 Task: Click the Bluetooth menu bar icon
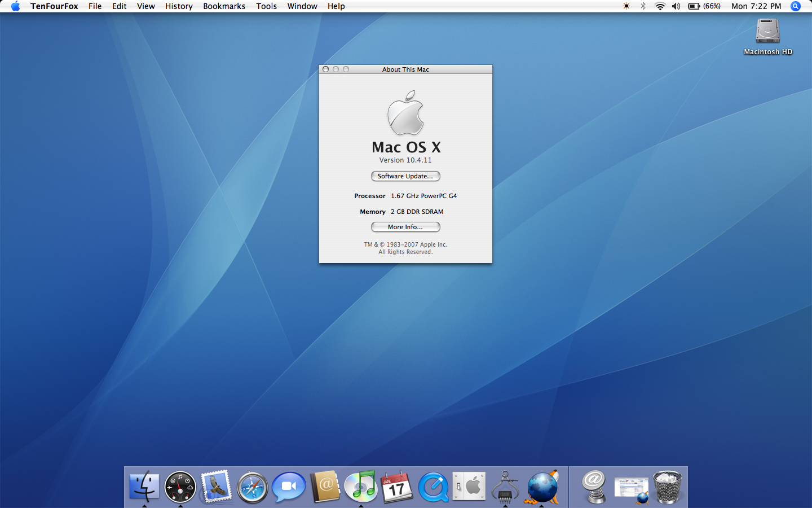coord(643,6)
